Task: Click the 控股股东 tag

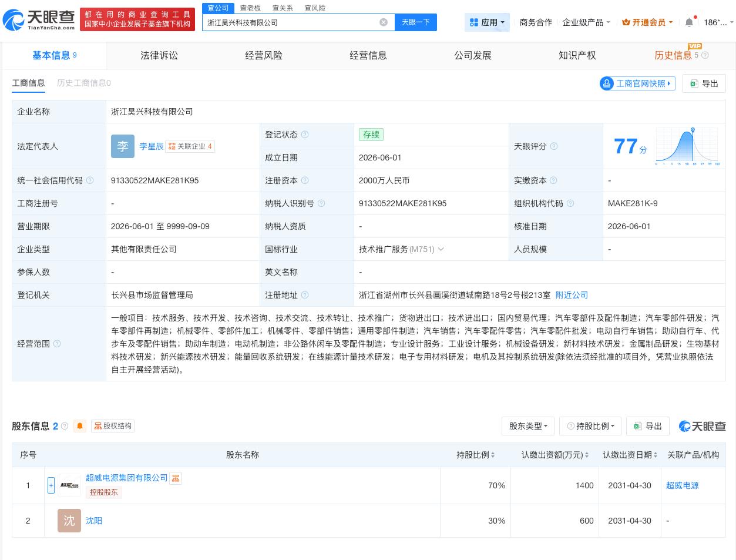Action: (104, 492)
